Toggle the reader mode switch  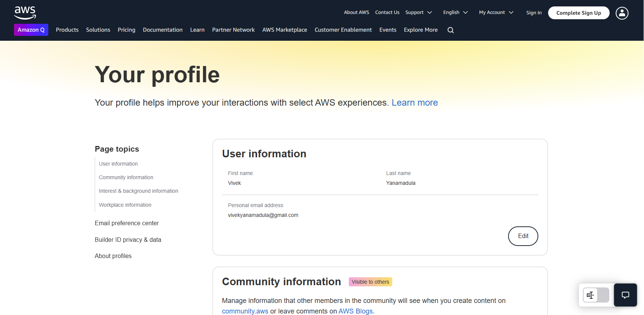click(596, 295)
